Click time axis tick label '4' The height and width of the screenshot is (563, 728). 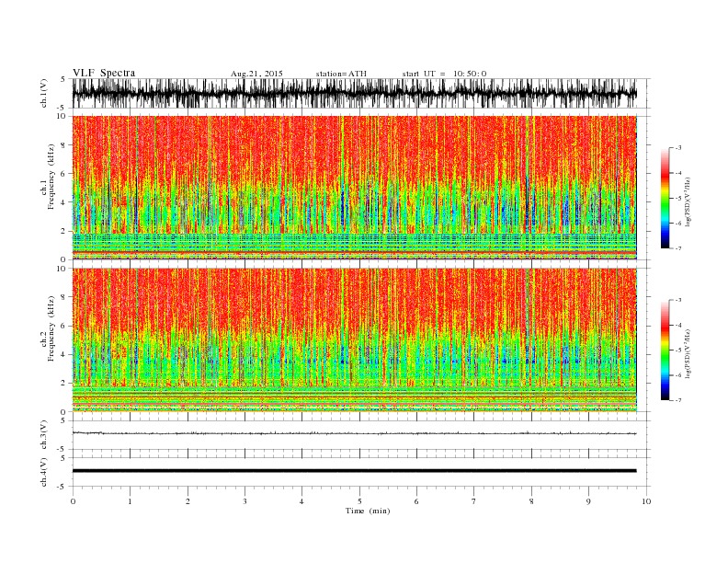point(301,501)
